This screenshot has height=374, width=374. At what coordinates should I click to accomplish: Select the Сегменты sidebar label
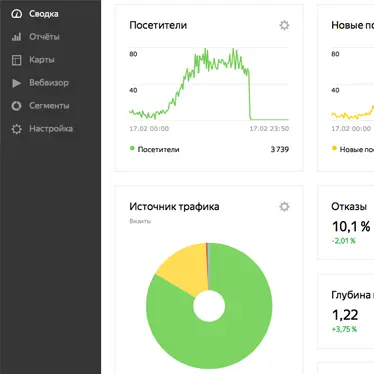tap(49, 106)
